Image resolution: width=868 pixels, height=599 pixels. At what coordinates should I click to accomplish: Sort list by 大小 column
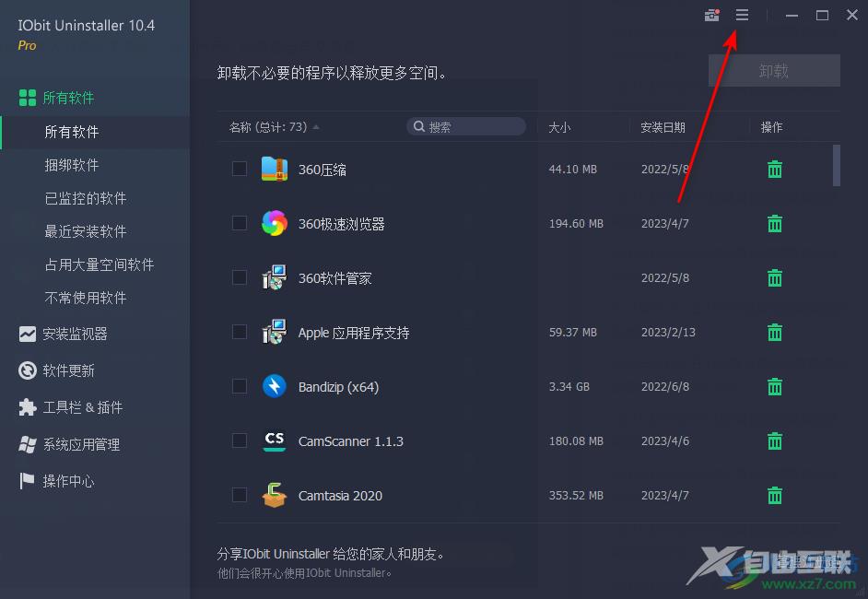(x=559, y=127)
